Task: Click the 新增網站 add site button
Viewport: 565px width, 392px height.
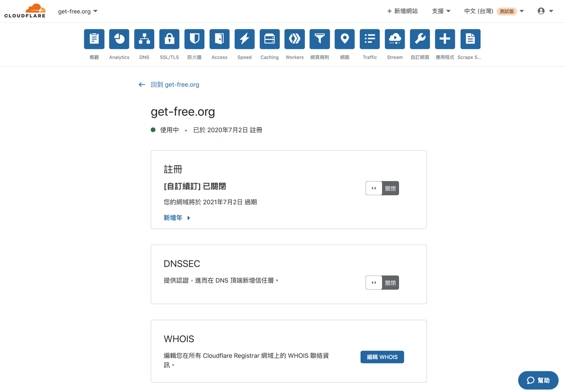Action: pos(402,11)
